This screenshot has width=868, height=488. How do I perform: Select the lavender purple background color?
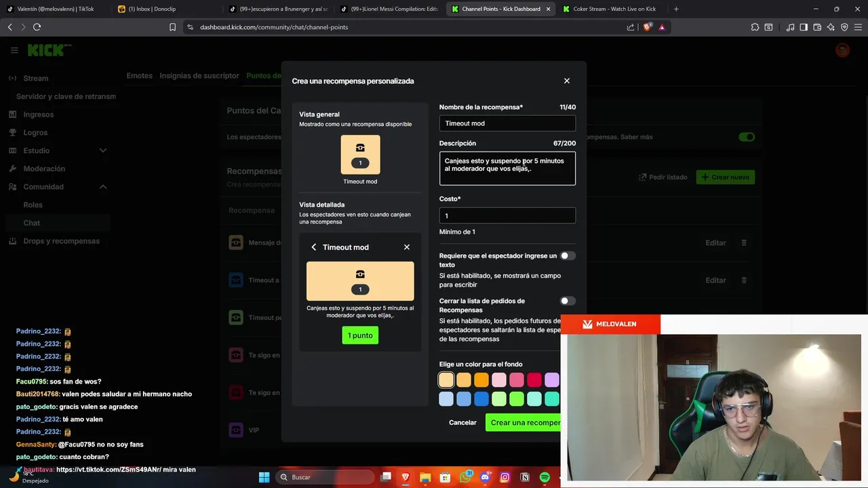coord(552,380)
